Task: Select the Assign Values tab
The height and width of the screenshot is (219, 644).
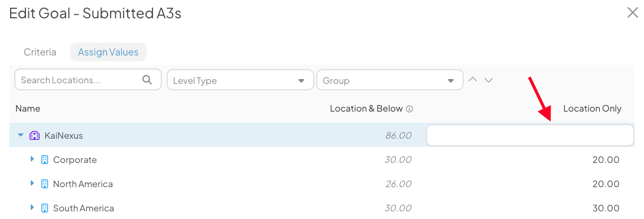Action: (x=109, y=52)
